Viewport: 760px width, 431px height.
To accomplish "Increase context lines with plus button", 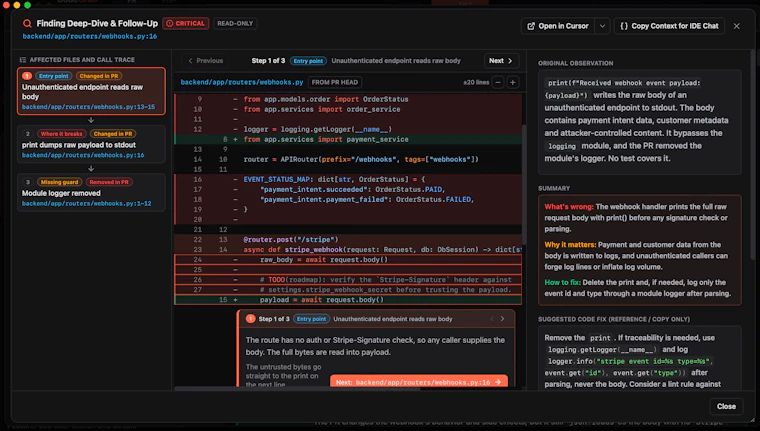I will pos(513,82).
